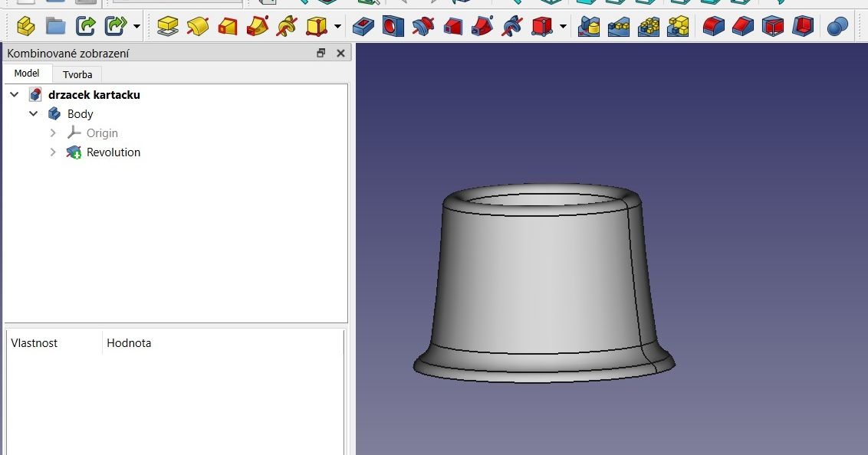Select the Pocket tool
The height and width of the screenshot is (455, 868).
[363, 26]
